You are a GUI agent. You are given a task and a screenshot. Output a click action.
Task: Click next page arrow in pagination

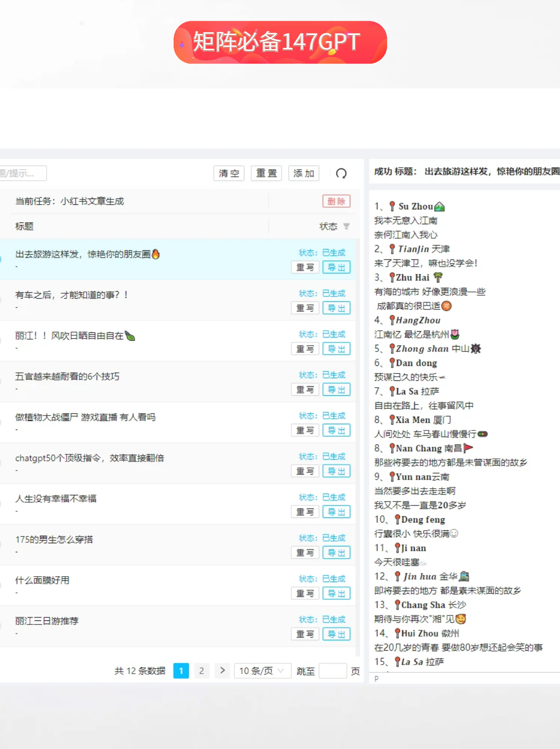(x=222, y=670)
